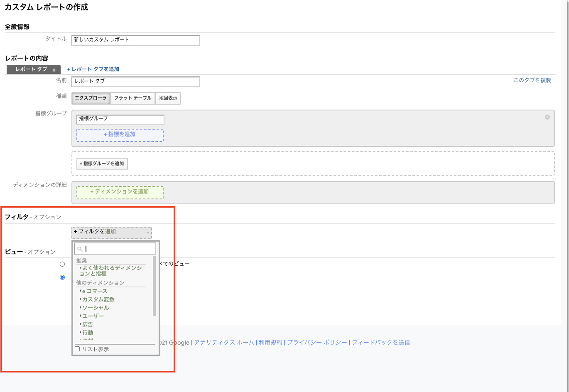Screen dimensions: 569x392
Task: Enable the リスト表示 checkbox
Action: (77, 349)
